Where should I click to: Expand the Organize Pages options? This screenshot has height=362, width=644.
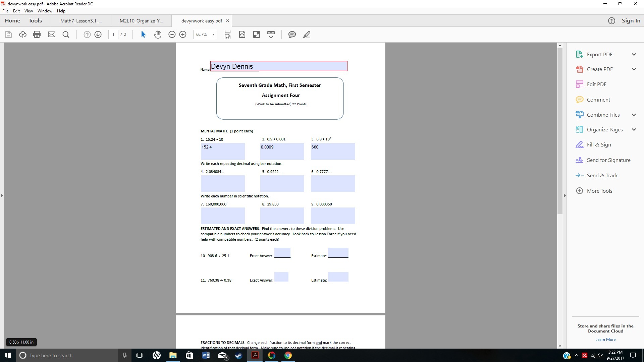634,130
